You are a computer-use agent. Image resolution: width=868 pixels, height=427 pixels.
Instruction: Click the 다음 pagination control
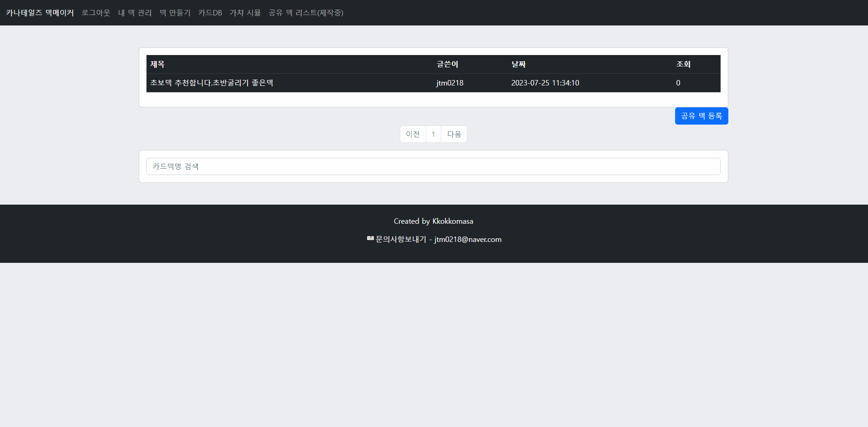tap(454, 134)
